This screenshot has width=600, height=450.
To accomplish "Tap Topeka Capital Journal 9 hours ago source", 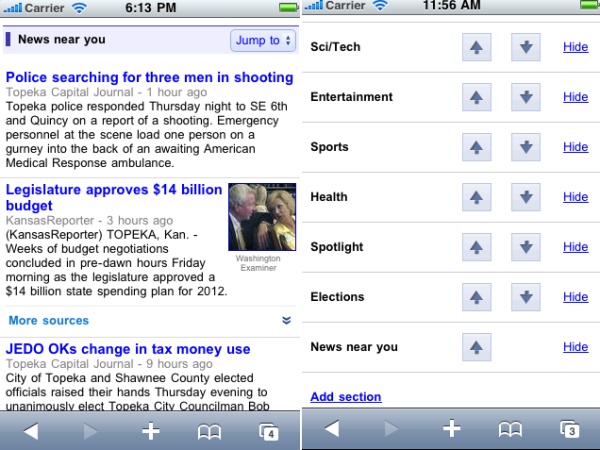I will tap(109, 364).
